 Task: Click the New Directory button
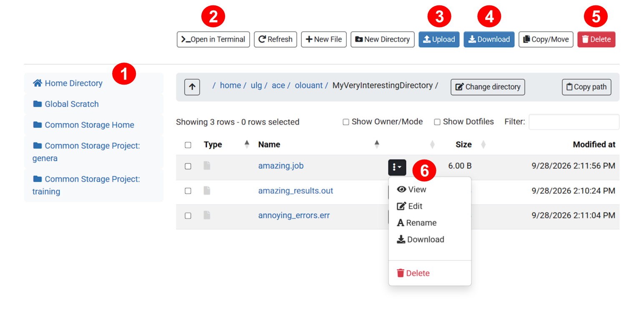(x=383, y=40)
